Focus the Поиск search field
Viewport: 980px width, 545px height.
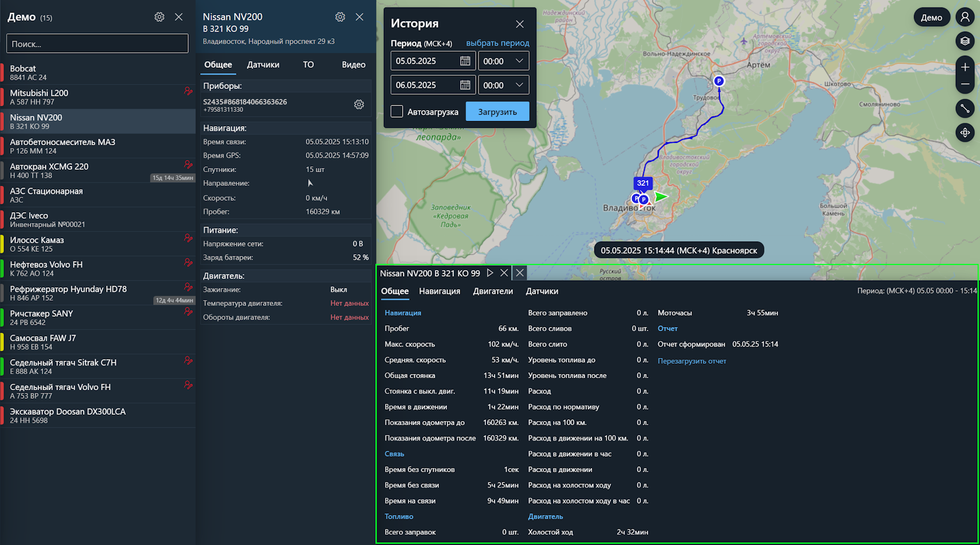coord(98,44)
